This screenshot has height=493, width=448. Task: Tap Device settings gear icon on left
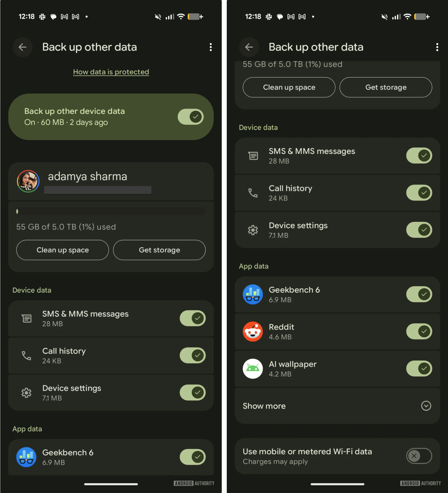[26, 393]
